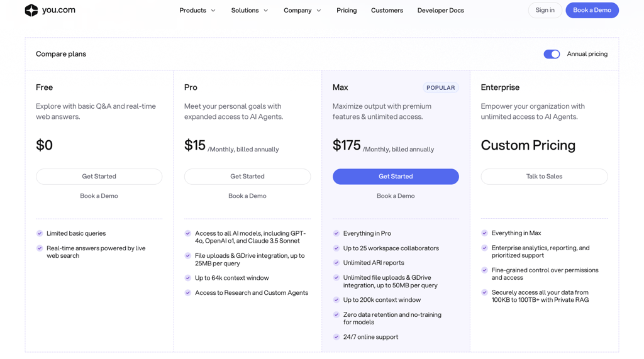This screenshot has width=644, height=359.
Task: Click checkmark beside Unlimited file uploads 50MB
Action: click(x=336, y=277)
